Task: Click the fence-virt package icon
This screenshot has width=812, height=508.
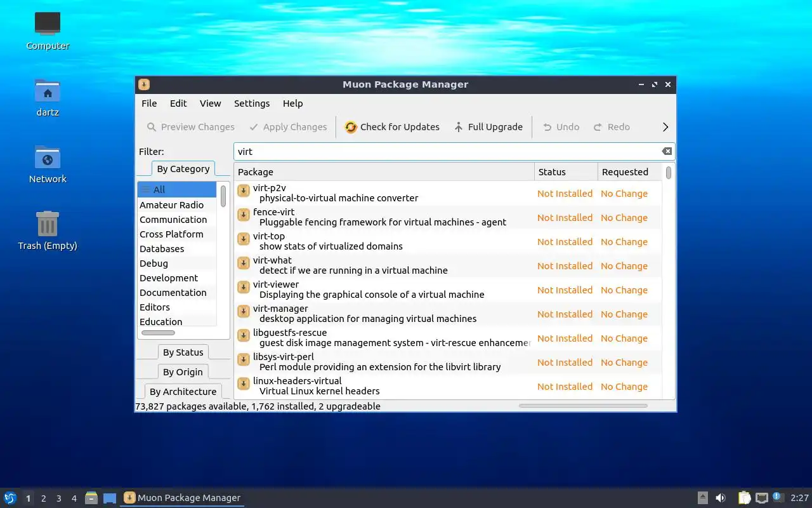Action: coord(243,215)
